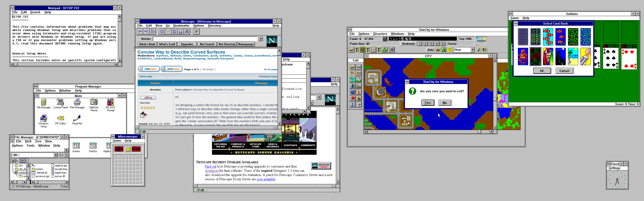
Task: Open the Tree menu in File Manager
Action: coord(38,141)
